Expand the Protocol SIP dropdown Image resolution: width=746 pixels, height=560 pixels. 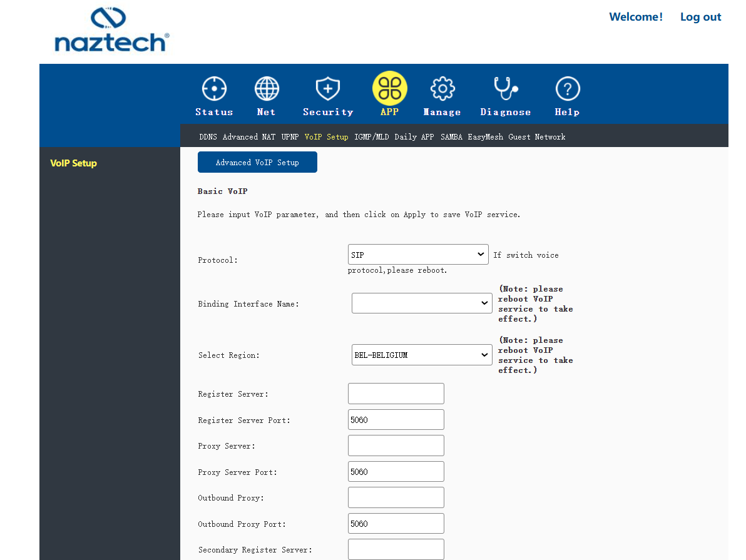[418, 255]
